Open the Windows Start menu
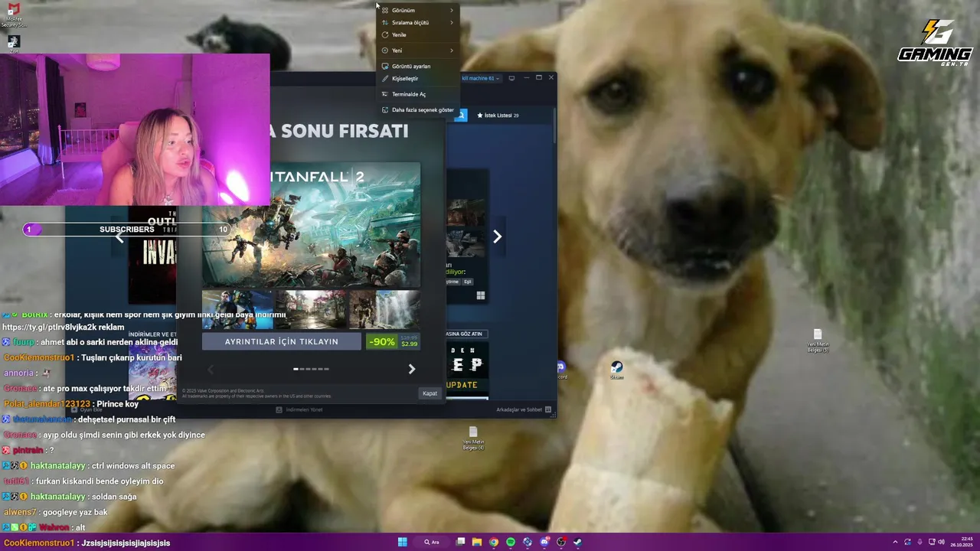The image size is (980, 551). tap(402, 542)
